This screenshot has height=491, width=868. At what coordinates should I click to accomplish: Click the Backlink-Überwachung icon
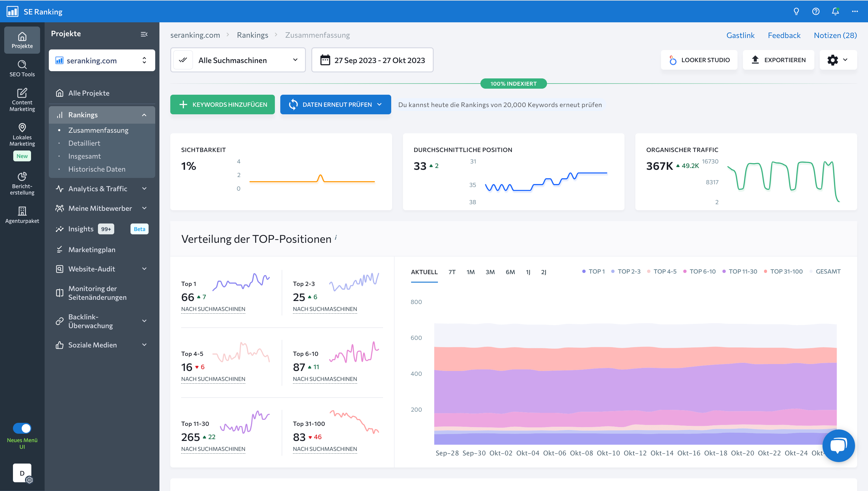tap(60, 321)
